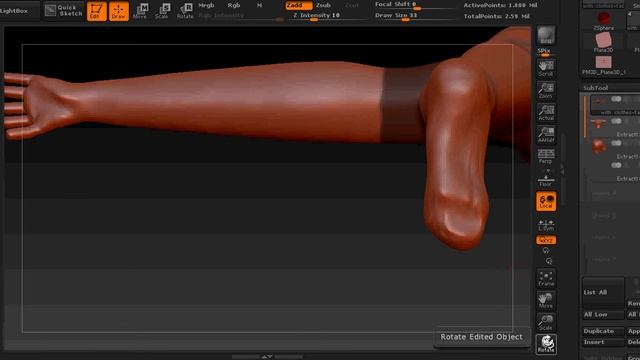Toggle visibility switch of first subtool

(x=616, y=99)
